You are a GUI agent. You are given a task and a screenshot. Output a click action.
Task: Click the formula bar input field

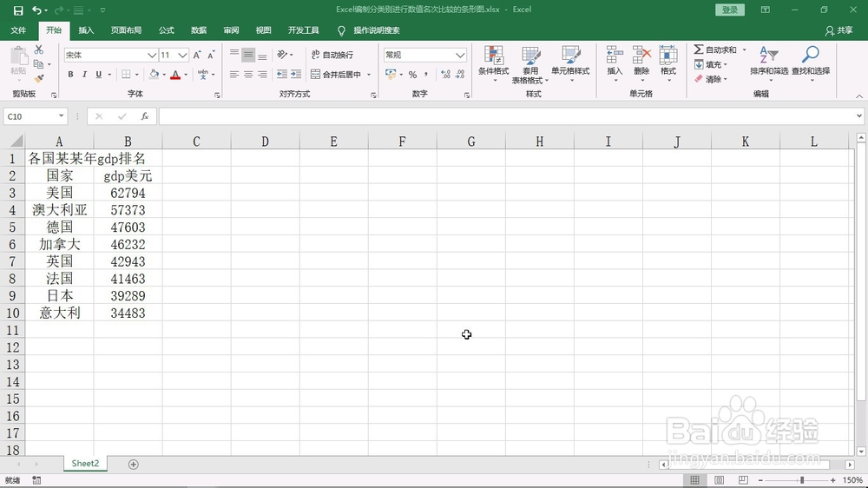[x=505, y=116]
